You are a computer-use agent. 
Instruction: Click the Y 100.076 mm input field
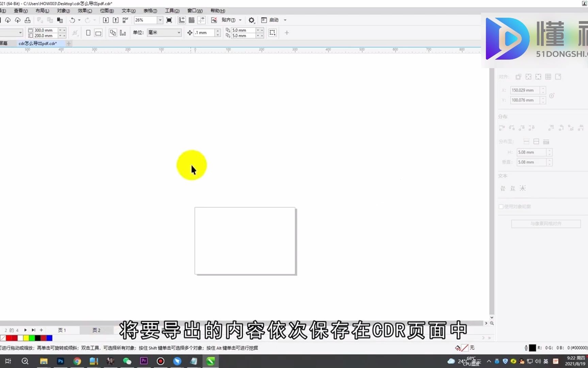(x=525, y=100)
